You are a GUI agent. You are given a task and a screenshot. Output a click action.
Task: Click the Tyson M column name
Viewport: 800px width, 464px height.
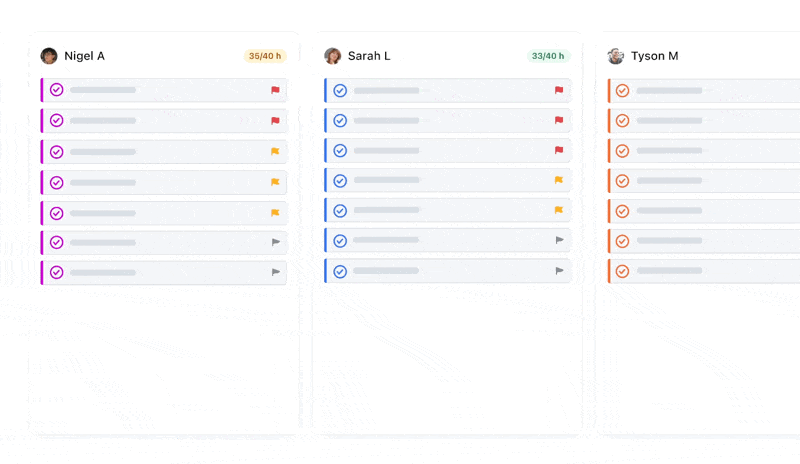654,56
